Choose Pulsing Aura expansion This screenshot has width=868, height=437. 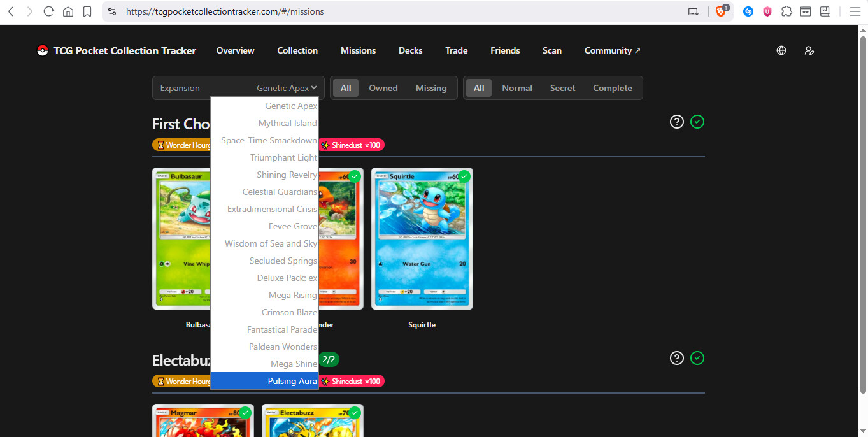click(265, 381)
